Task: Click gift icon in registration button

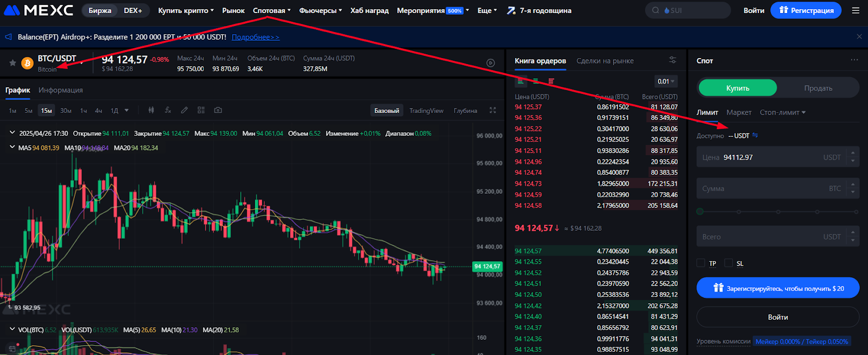Action: (x=783, y=10)
